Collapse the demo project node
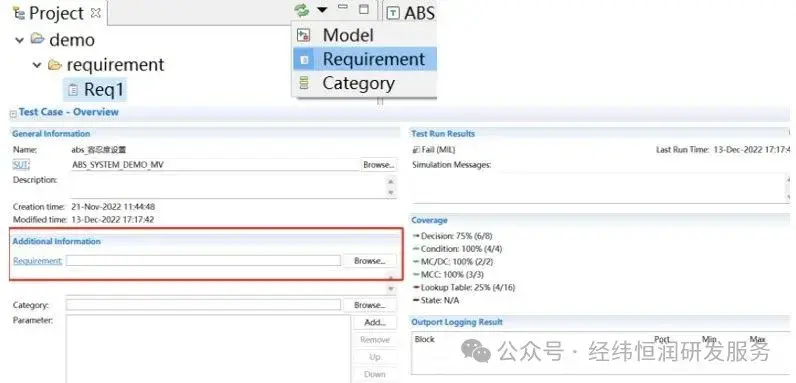This screenshot has width=796, height=383. pos(20,40)
